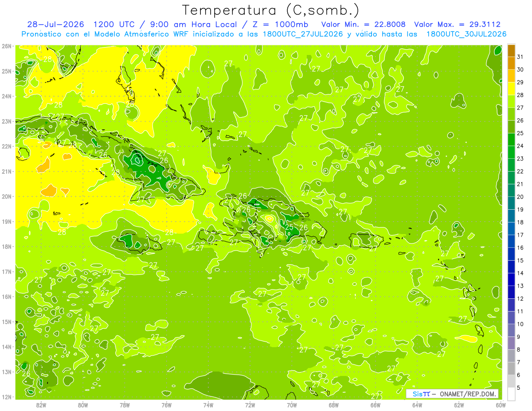Click the "82W" longitude axis label
The image size is (532, 411).
(x=41, y=405)
